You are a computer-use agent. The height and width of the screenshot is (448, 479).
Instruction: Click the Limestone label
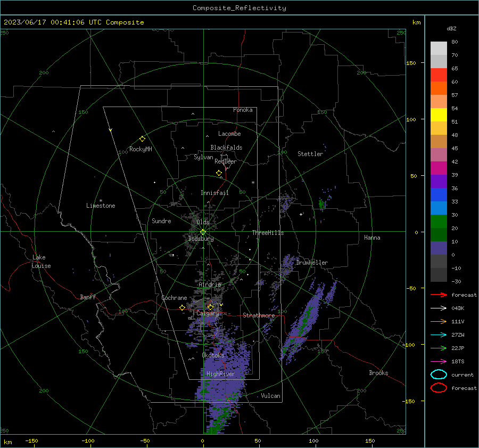[x=101, y=206]
